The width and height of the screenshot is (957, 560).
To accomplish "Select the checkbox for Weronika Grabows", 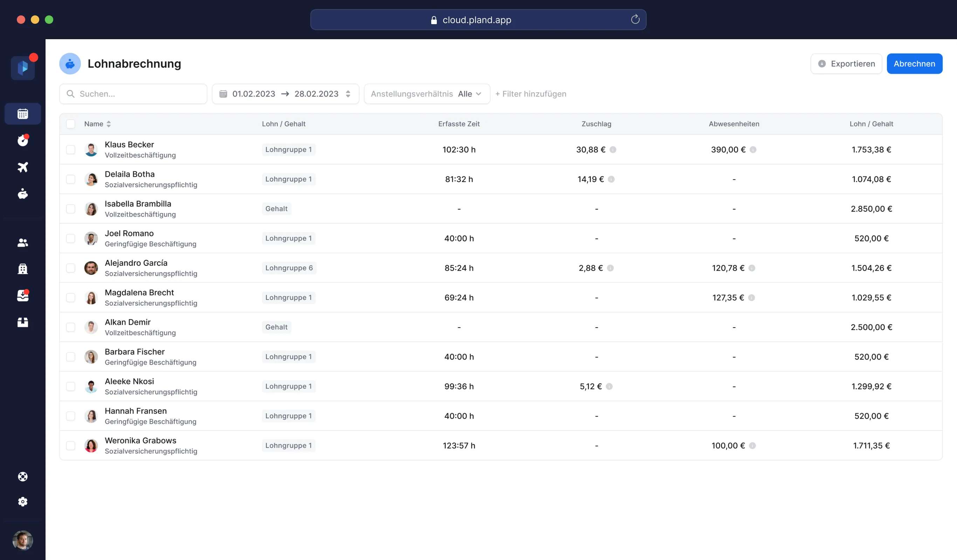I will [x=71, y=446].
